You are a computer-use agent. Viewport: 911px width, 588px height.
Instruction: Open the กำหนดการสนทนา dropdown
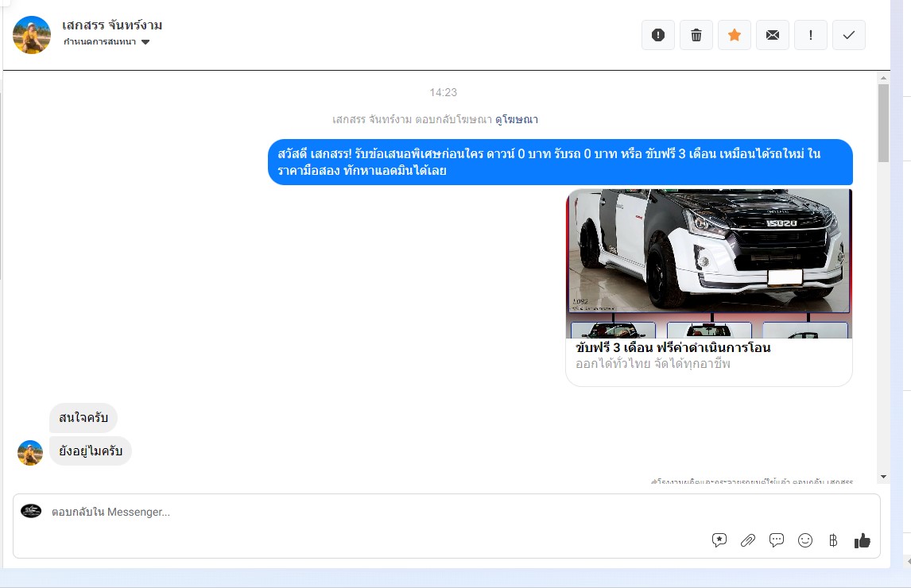coord(107,42)
